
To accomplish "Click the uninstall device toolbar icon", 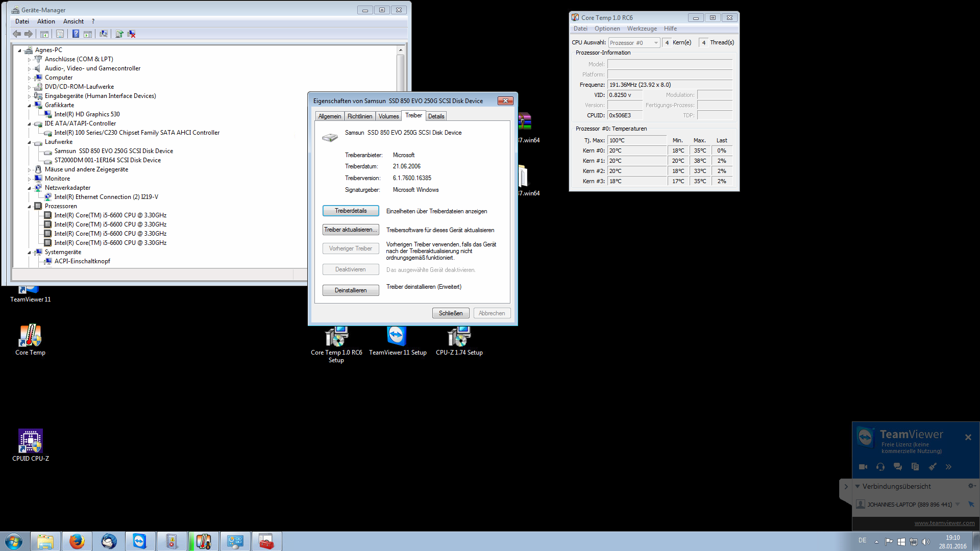I will (x=132, y=34).
